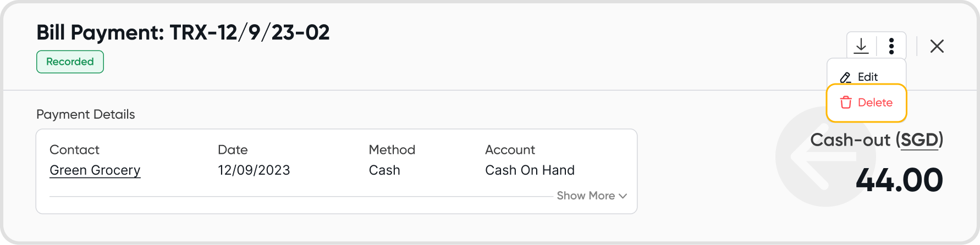Choose the Edit menu entry text

point(868,77)
